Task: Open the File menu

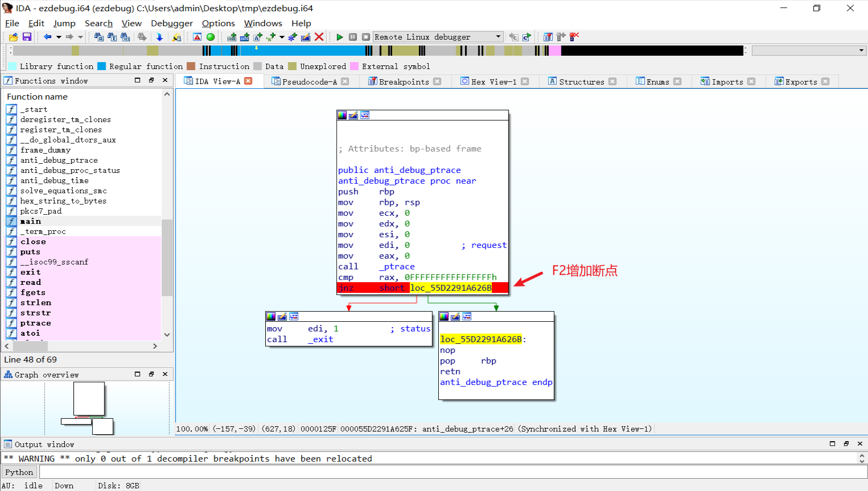Action: [12, 24]
